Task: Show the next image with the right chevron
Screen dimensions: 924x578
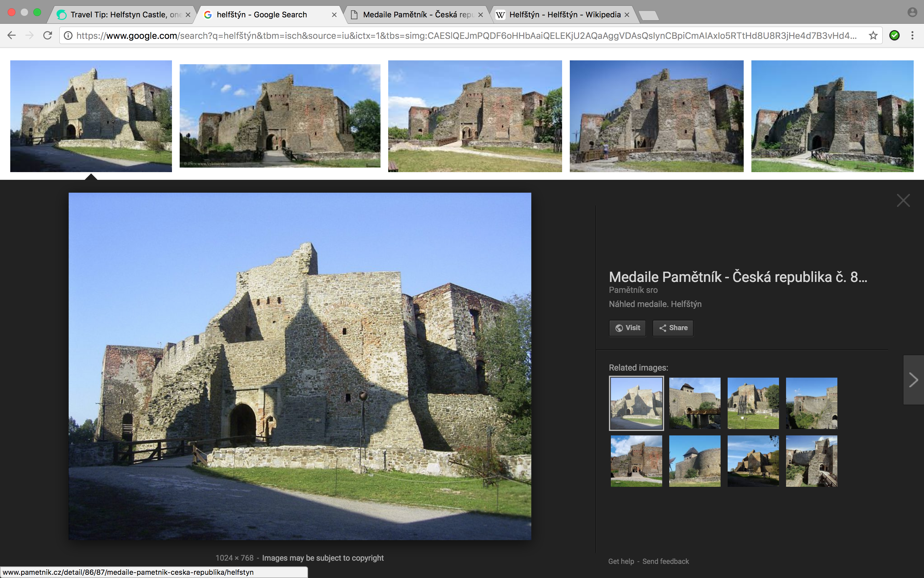Action: 913,380
